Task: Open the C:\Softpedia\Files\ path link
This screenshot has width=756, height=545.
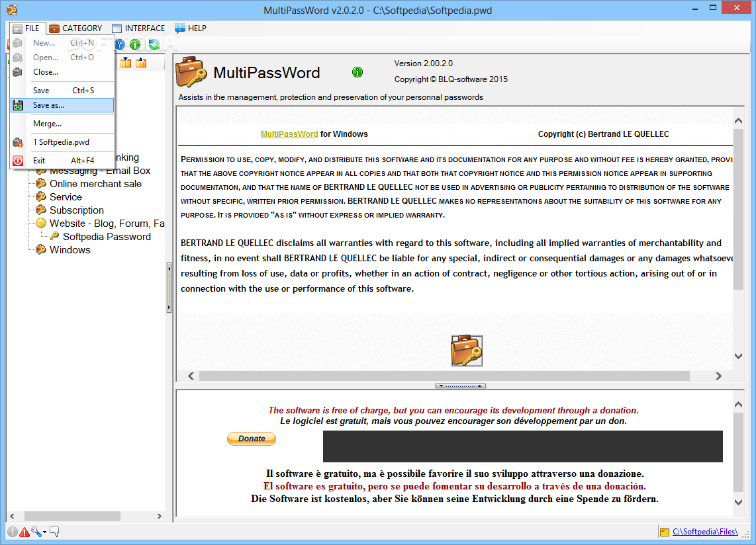Action: 705,532
